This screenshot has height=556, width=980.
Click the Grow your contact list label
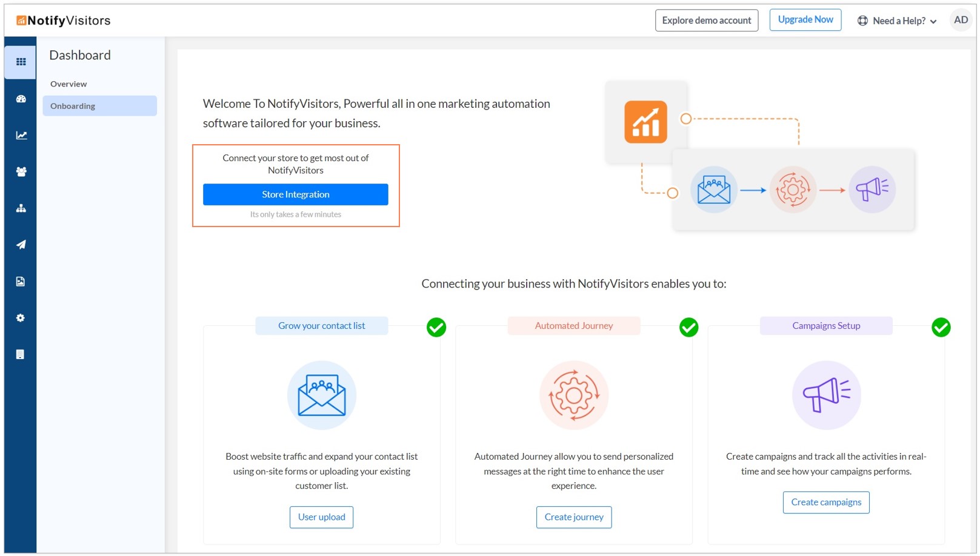click(322, 326)
